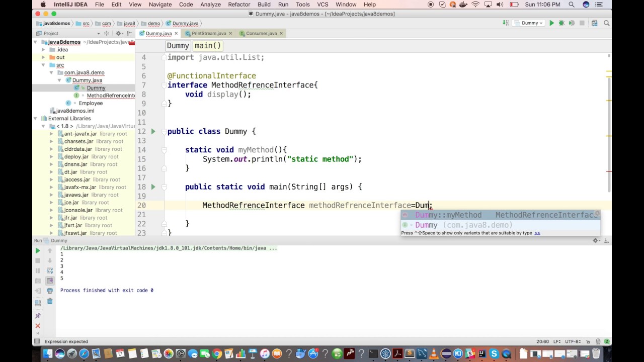Toggle the tool windows button in status bar

tap(37, 341)
